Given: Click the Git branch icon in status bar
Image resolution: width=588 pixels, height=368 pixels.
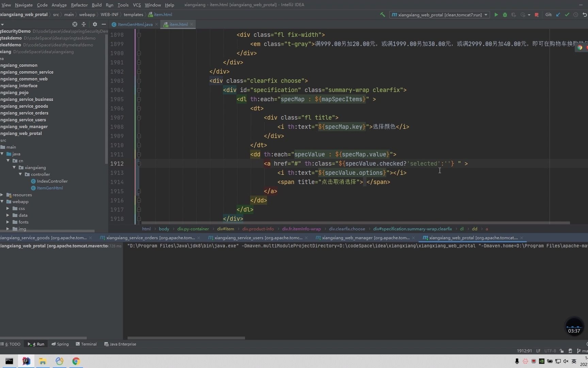Looking at the screenshot, I should [x=579, y=351].
